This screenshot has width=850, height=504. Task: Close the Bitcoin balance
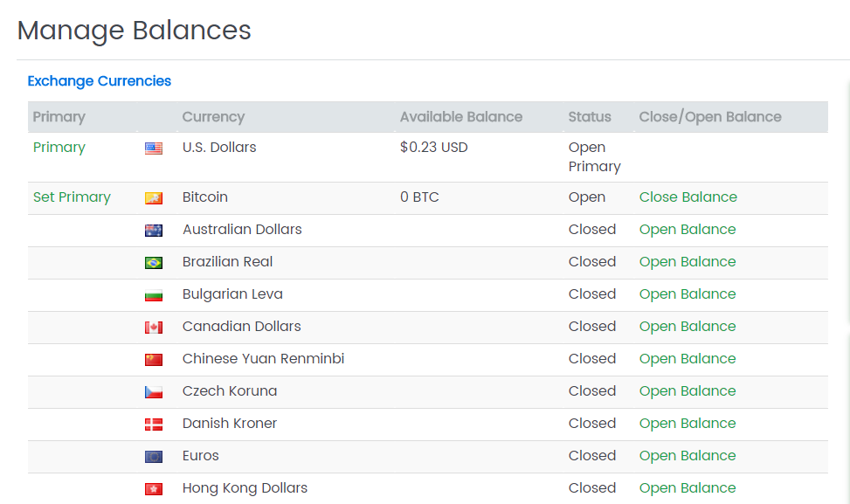coord(688,197)
